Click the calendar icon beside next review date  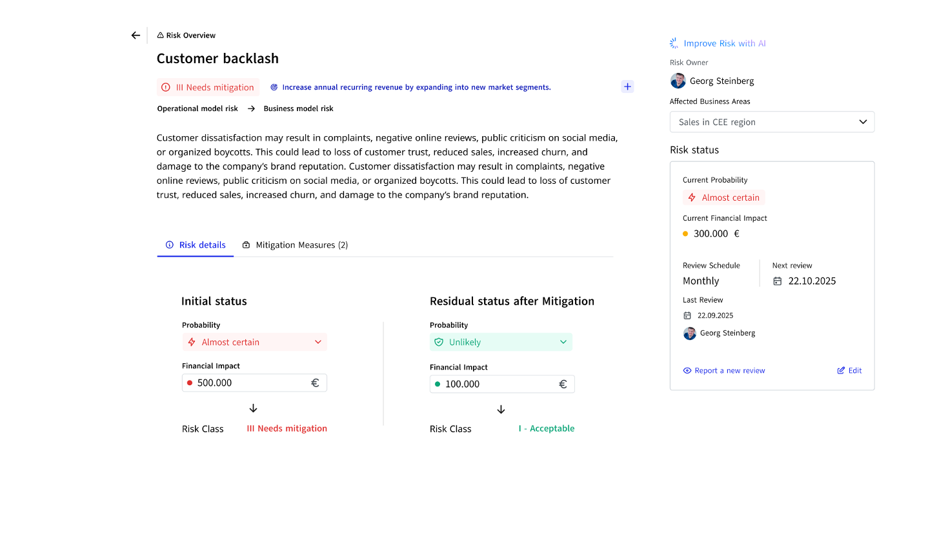pos(778,281)
